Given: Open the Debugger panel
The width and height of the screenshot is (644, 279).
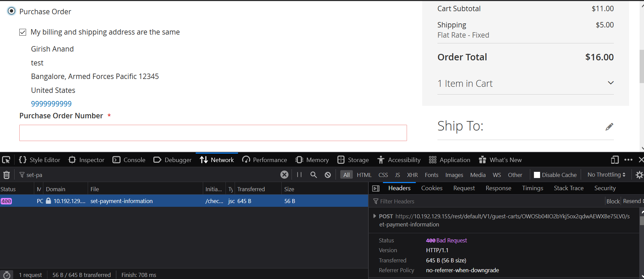Looking at the screenshot, I should tap(172, 160).
